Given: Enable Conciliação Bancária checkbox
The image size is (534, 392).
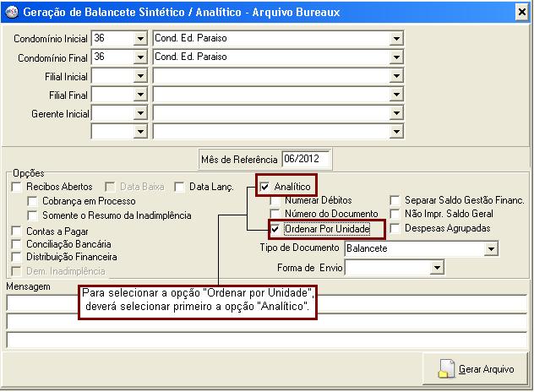Looking at the screenshot, I should click(18, 243).
